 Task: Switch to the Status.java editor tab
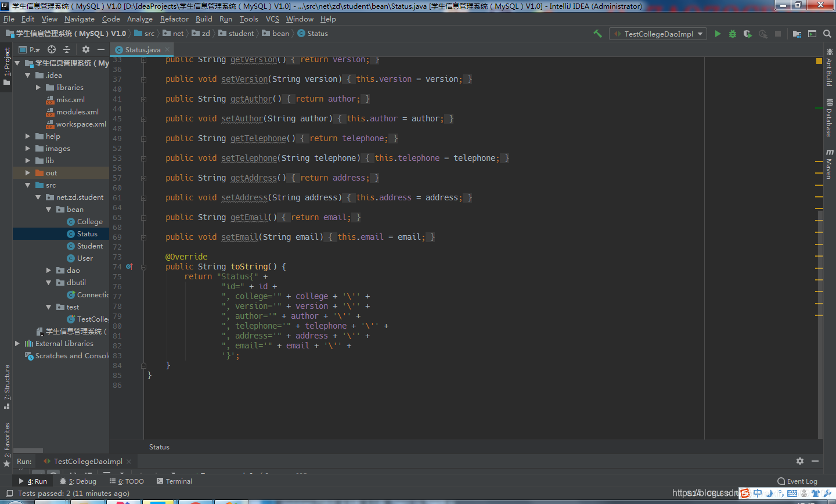143,49
